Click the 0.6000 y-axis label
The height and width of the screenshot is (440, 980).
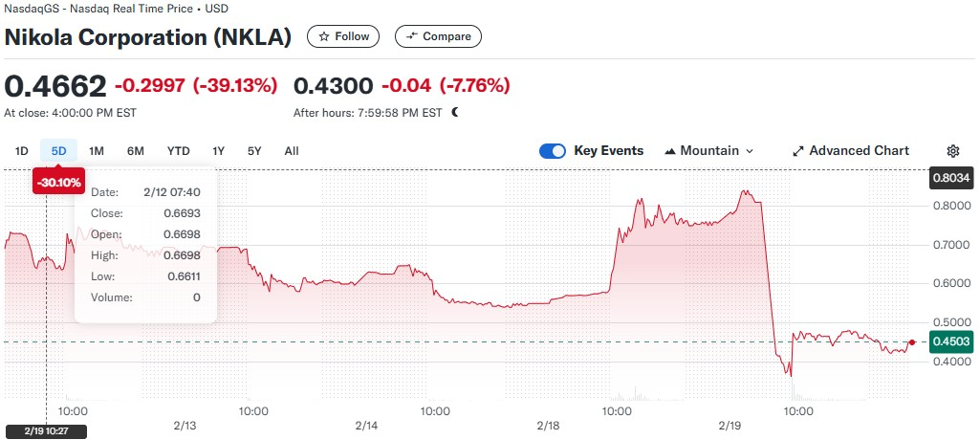[950, 284]
